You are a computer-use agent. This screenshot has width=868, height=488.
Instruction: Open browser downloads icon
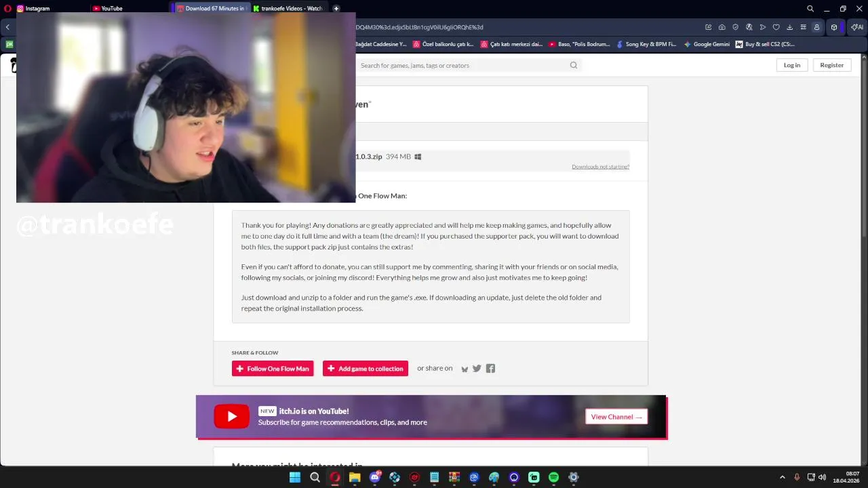[790, 27]
